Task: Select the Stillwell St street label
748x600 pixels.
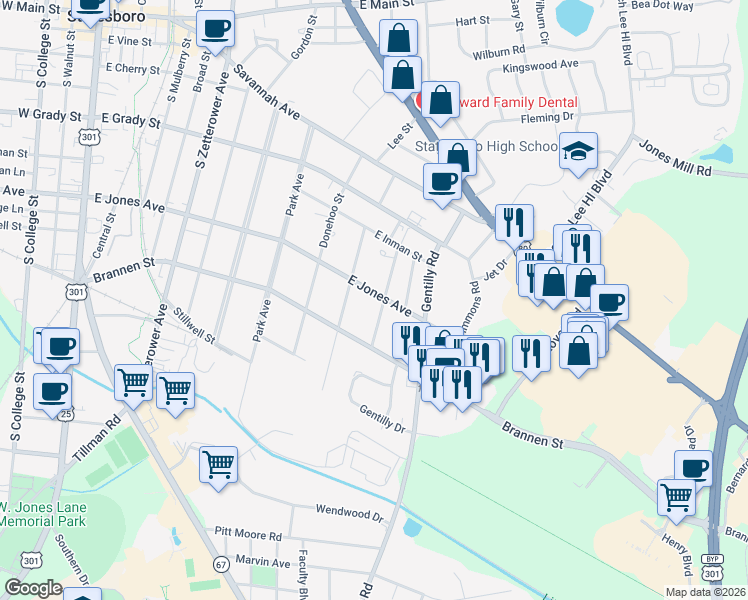Action: tap(194, 325)
